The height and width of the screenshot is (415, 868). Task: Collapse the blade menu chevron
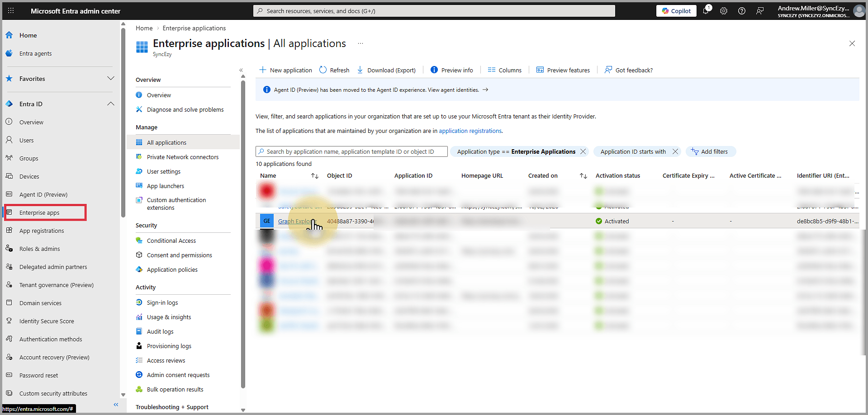(241, 70)
